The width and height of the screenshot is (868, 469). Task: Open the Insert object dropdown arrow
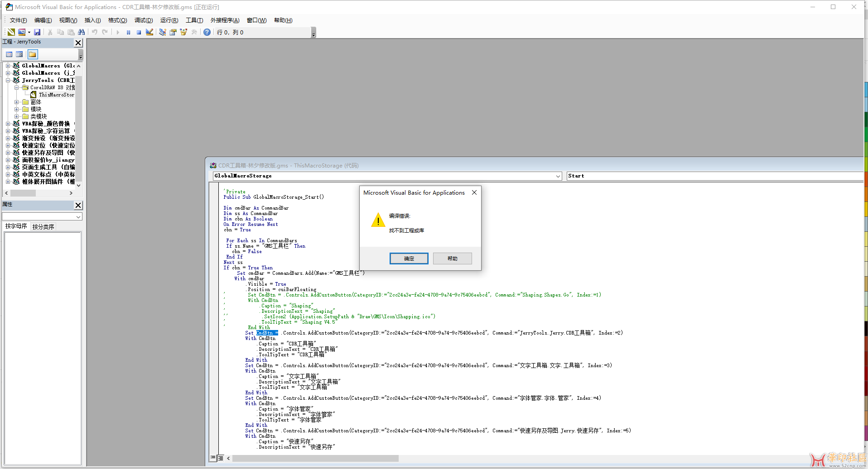click(x=29, y=32)
